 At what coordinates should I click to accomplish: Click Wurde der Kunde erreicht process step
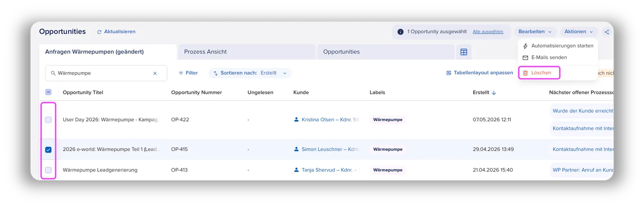[582, 111]
